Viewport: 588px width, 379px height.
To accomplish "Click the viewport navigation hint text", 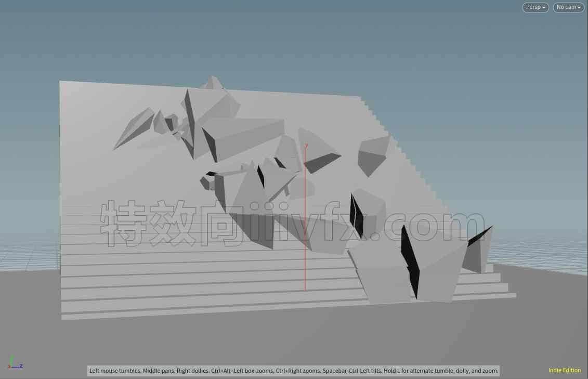I will 294,371.
